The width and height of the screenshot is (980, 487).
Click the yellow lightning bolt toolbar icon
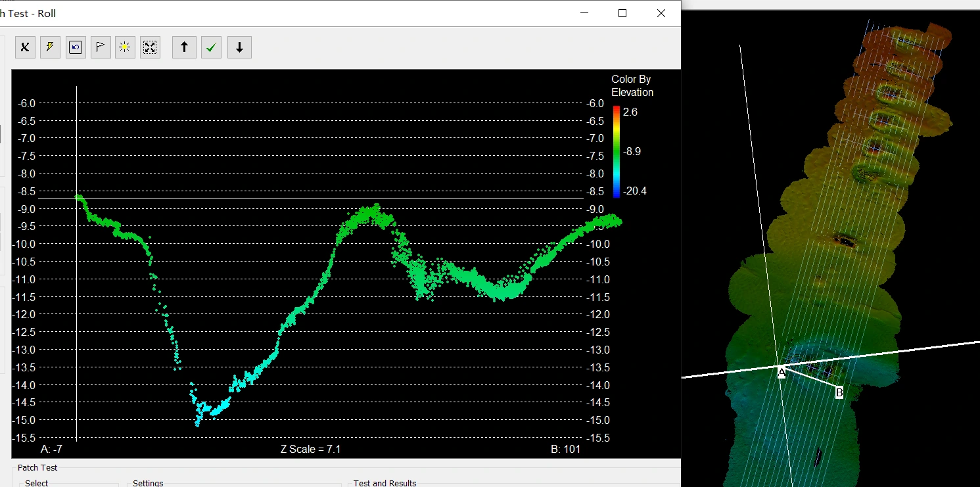tap(50, 47)
